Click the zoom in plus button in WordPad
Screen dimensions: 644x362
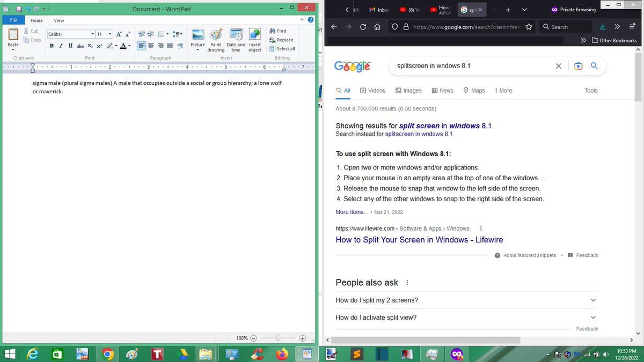click(x=303, y=338)
